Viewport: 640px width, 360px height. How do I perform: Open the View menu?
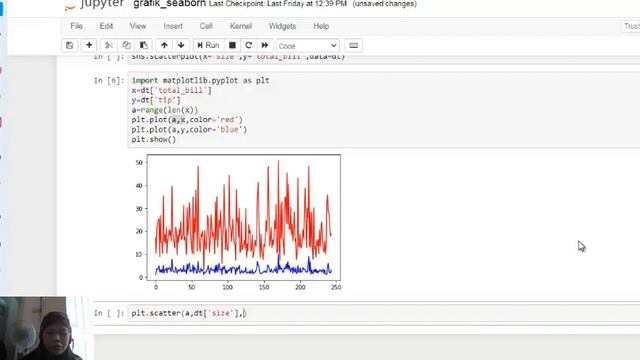(138, 26)
